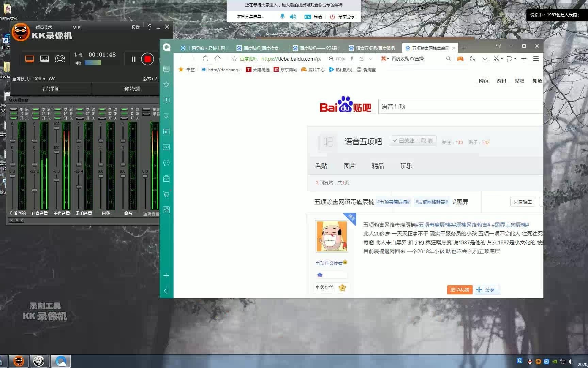Click 编辑视频 in KK recorder

click(132, 89)
